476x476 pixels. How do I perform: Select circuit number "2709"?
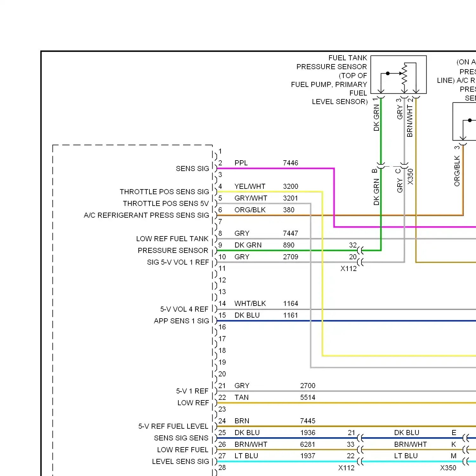pos(290,257)
